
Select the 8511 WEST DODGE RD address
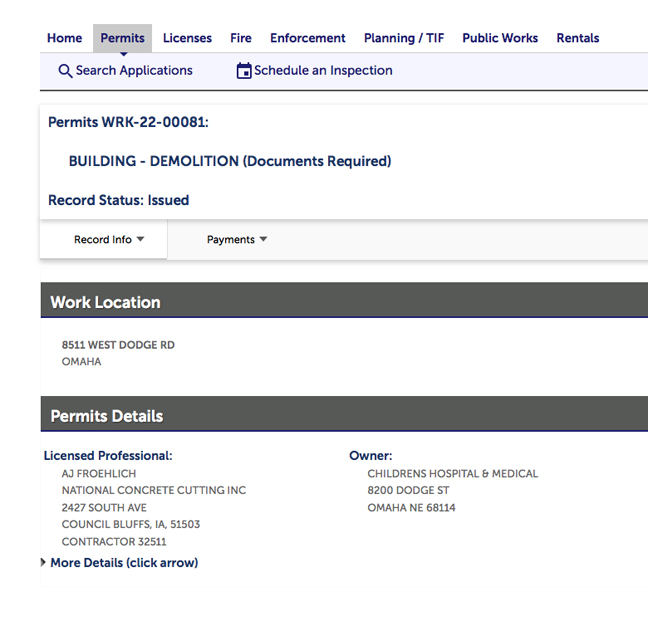click(118, 345)
